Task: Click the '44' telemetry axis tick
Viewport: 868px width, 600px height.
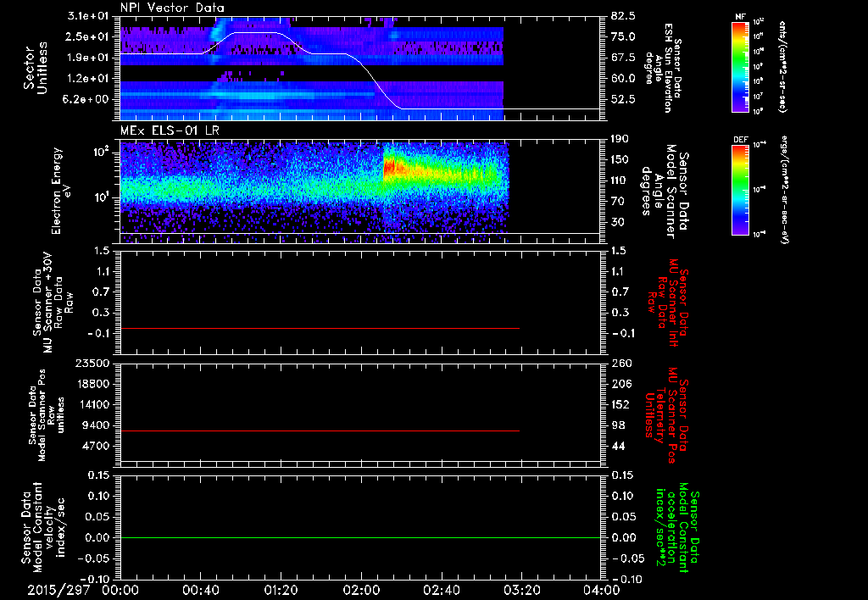Action: [617, 446]
